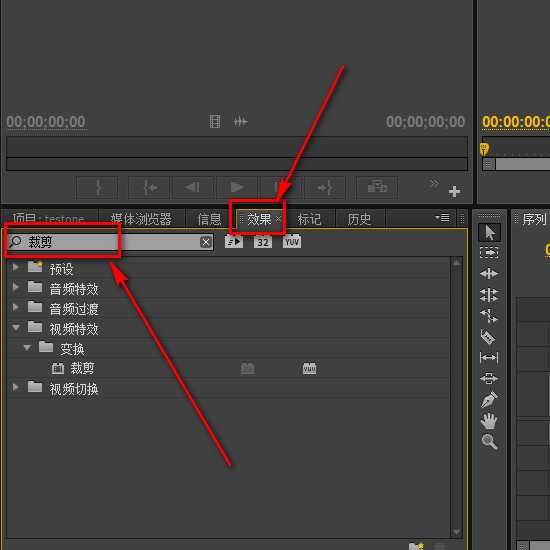Collapse the 视频特效 folder
550x550 pixels.
click(15, 328)
